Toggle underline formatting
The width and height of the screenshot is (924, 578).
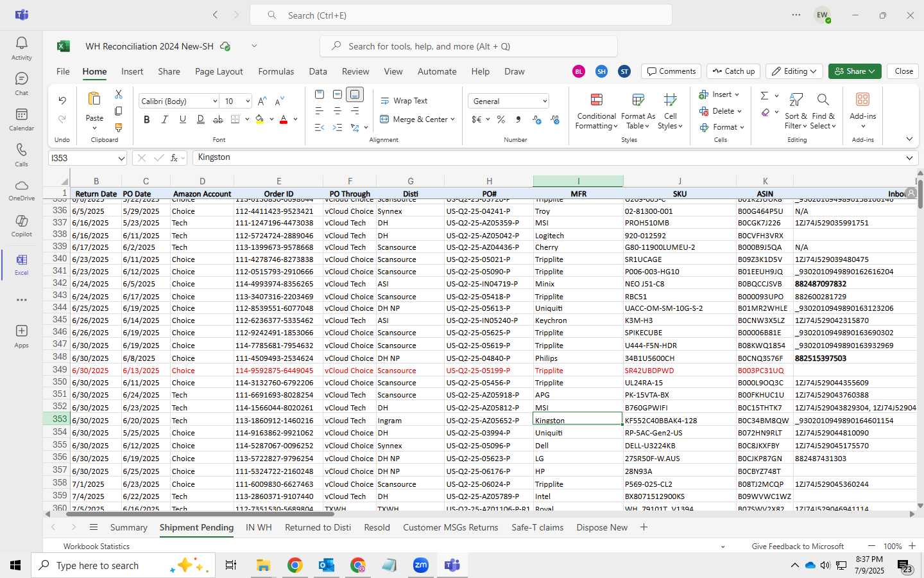(183, 119)
